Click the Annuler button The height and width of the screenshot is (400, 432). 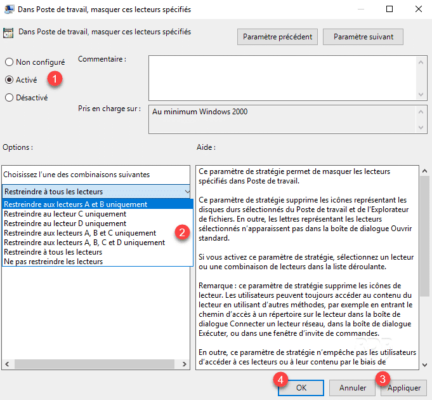click(x=352, y=388)
